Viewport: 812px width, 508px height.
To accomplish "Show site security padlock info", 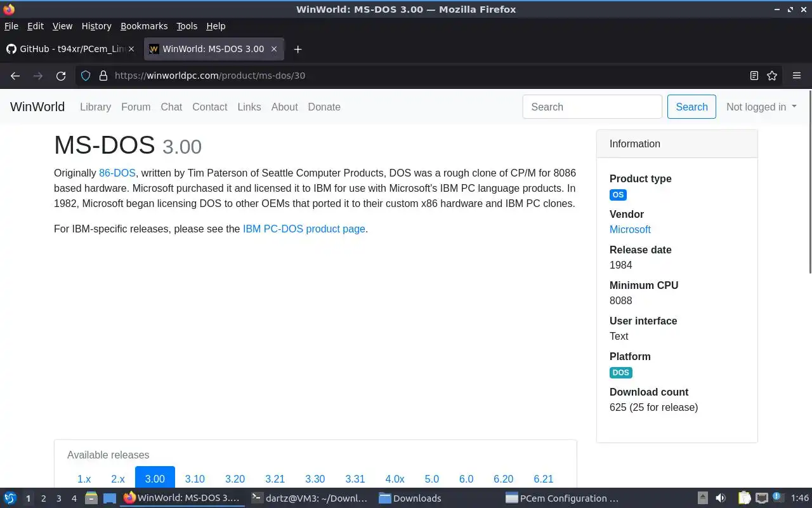I will coord(103,76).
